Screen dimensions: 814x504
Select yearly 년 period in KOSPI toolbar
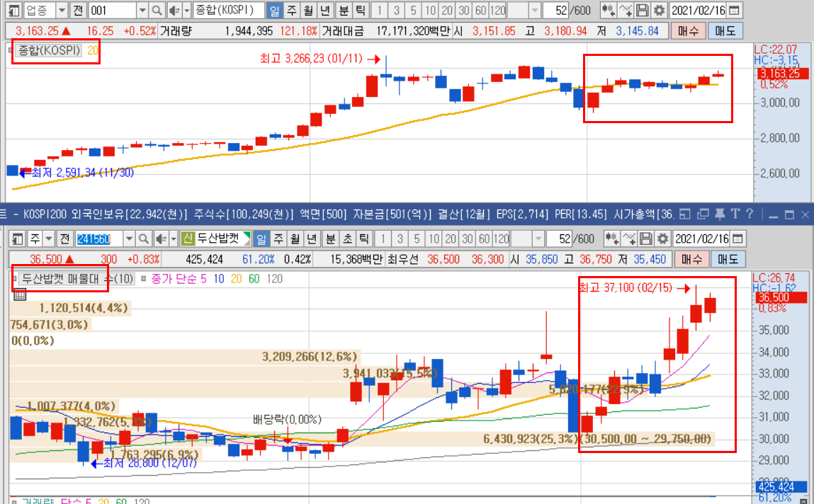coord(325,11)
